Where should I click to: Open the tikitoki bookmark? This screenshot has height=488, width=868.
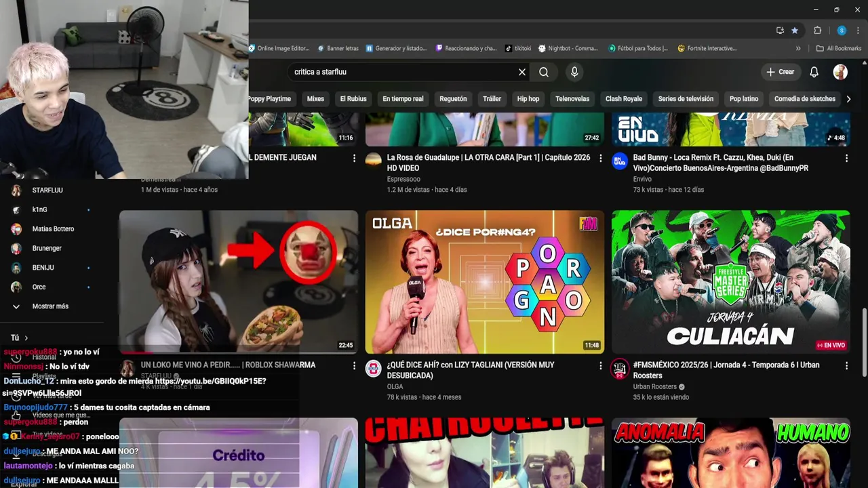[519, 49]
